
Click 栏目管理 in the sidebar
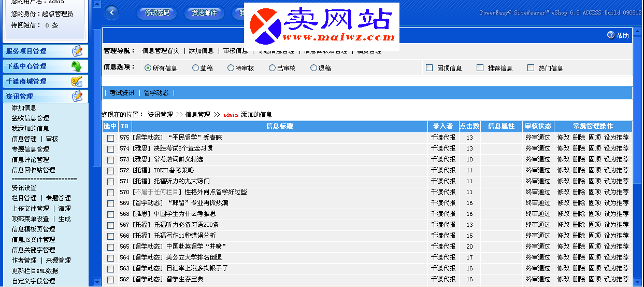[24, 198]
